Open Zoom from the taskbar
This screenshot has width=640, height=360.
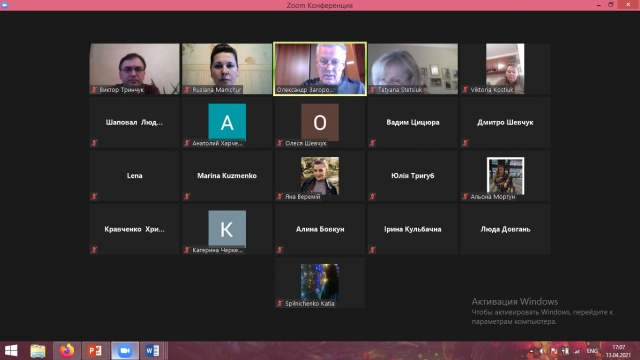(125, 351)
